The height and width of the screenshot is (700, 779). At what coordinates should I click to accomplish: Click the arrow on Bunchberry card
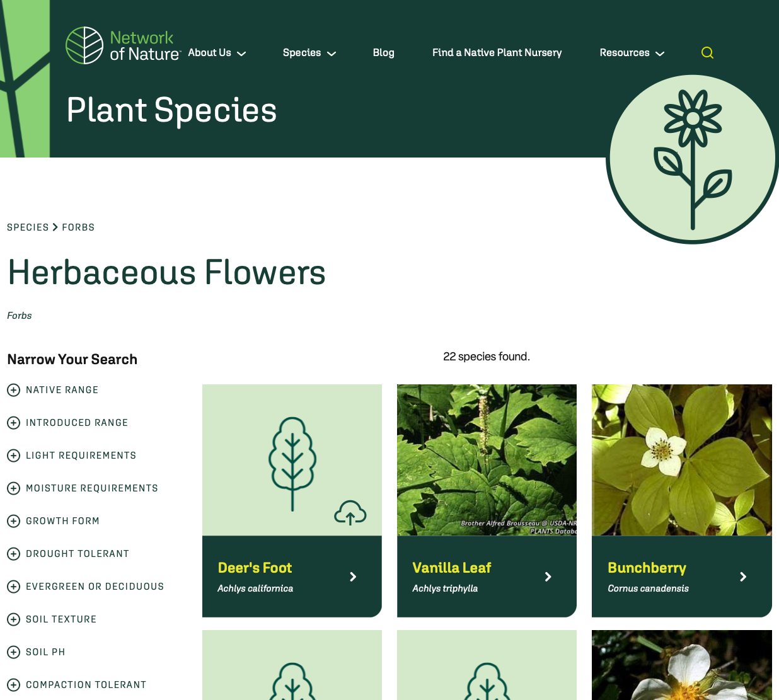(x=743, y=577)
